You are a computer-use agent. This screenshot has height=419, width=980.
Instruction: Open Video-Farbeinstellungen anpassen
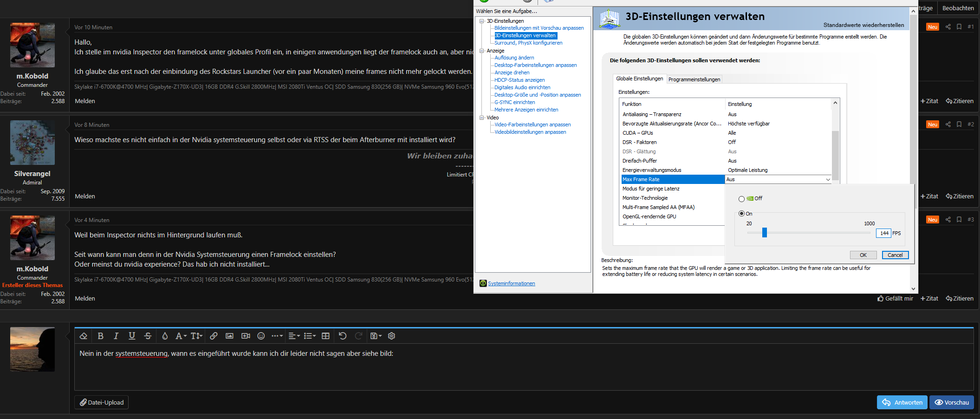point(532,124)
